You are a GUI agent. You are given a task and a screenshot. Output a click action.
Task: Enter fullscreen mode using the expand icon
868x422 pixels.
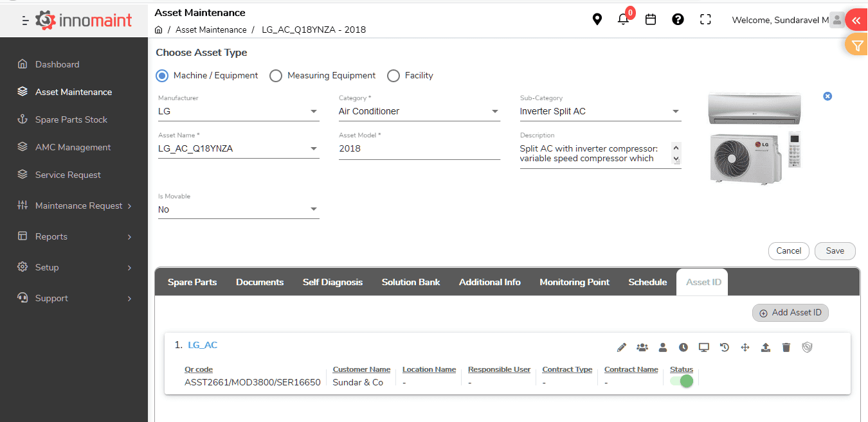point(705,19)
